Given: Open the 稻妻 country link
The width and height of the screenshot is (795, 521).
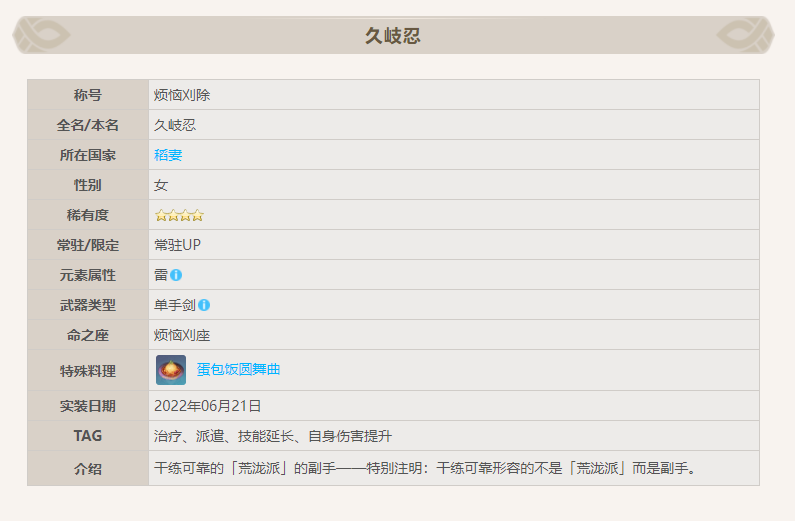Looking at the screenshot, I should 168,155.
